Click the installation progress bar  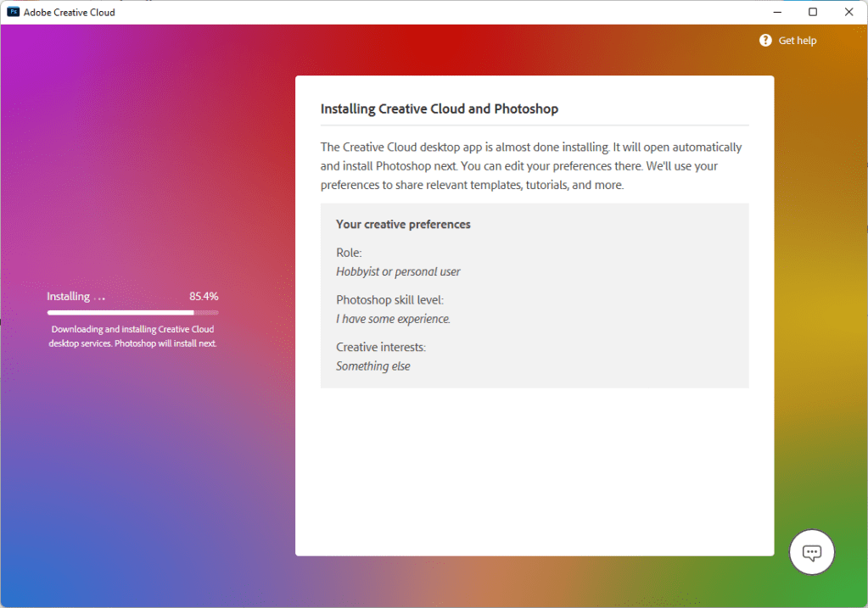[132, 312]
